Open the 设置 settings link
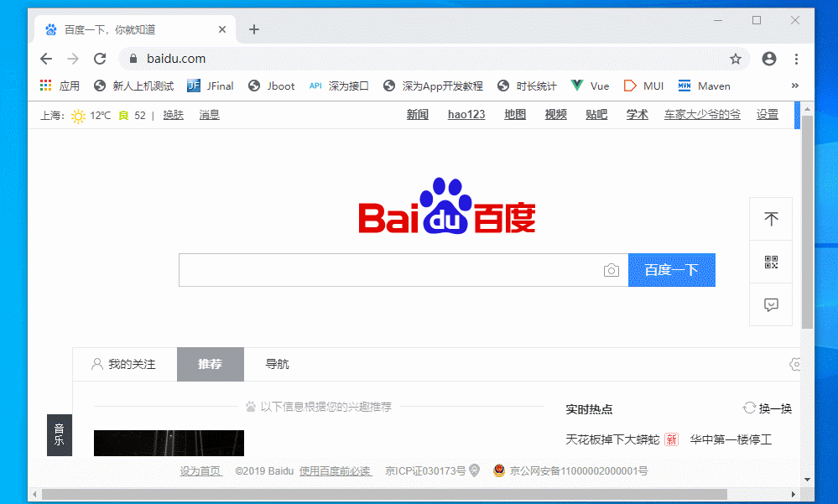 (768, 114)
